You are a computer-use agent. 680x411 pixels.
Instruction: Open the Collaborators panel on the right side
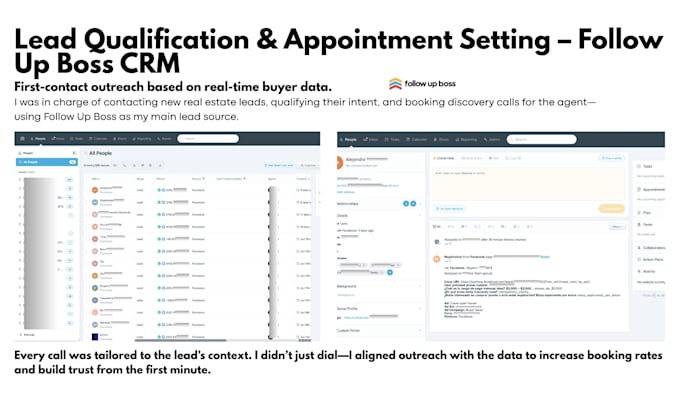pyautogui.click(x=651, y=248)
